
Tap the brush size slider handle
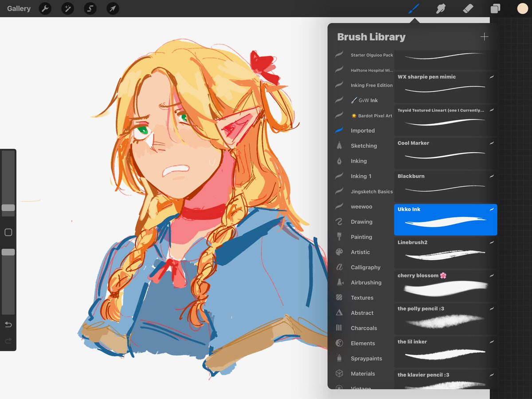(x=8, y=208)
